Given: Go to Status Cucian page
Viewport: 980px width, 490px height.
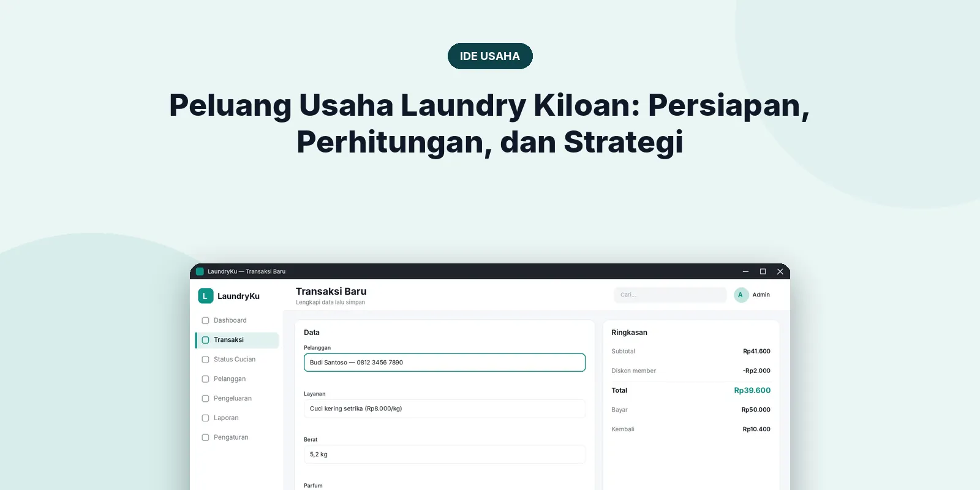Looking at the screenshot, I should point(237,360).
